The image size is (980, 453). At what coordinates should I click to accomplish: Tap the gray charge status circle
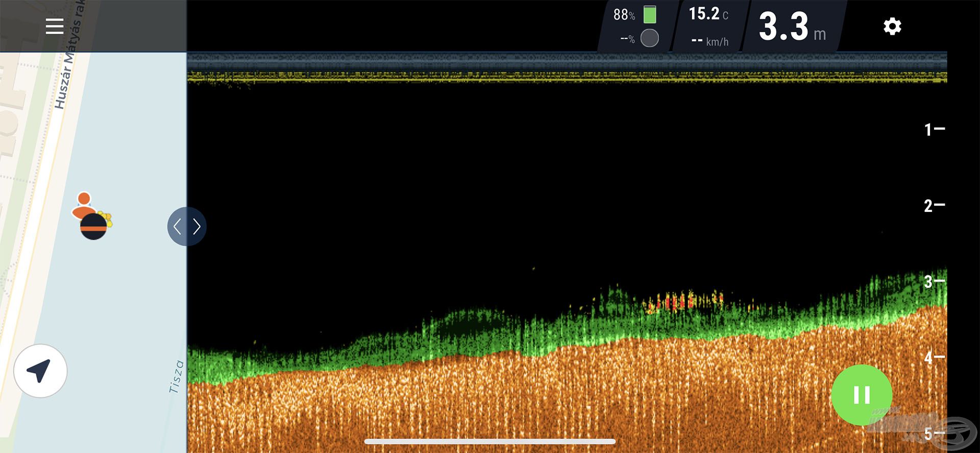point(649,38)
